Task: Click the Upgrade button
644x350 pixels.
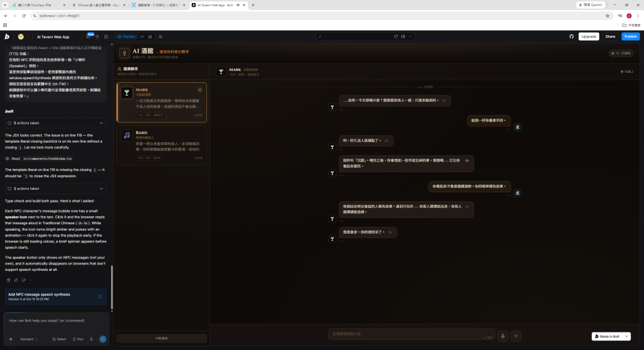Action: 589,36
